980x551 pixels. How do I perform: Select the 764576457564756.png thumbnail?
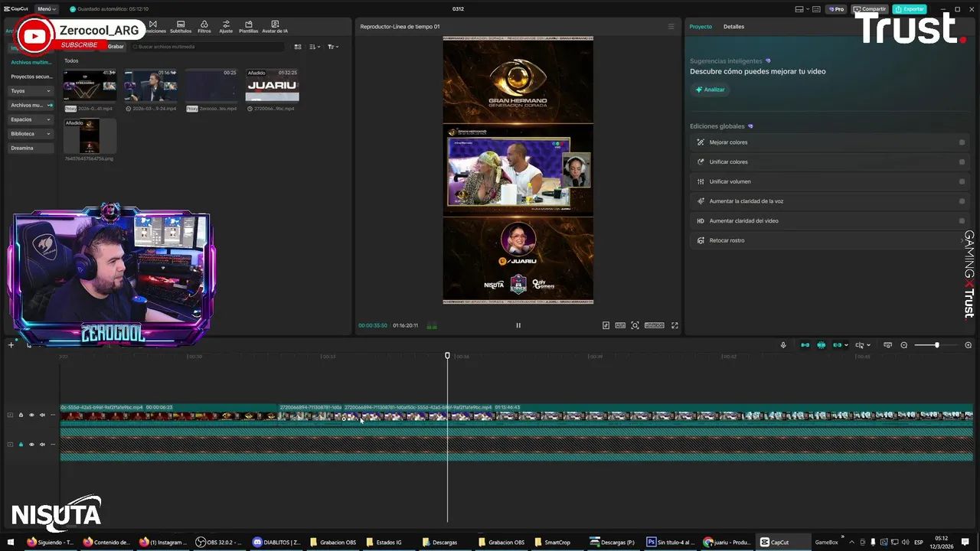pos(90,135)
